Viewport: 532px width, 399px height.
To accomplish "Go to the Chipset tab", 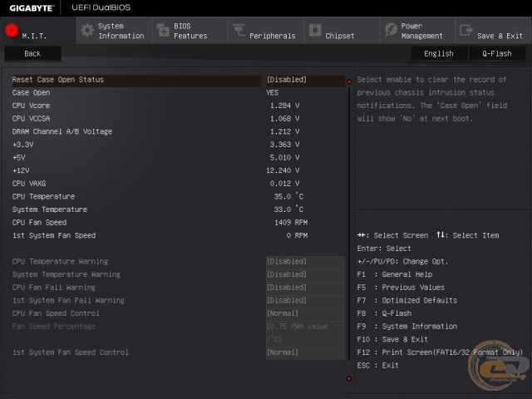I will point(342,31).
